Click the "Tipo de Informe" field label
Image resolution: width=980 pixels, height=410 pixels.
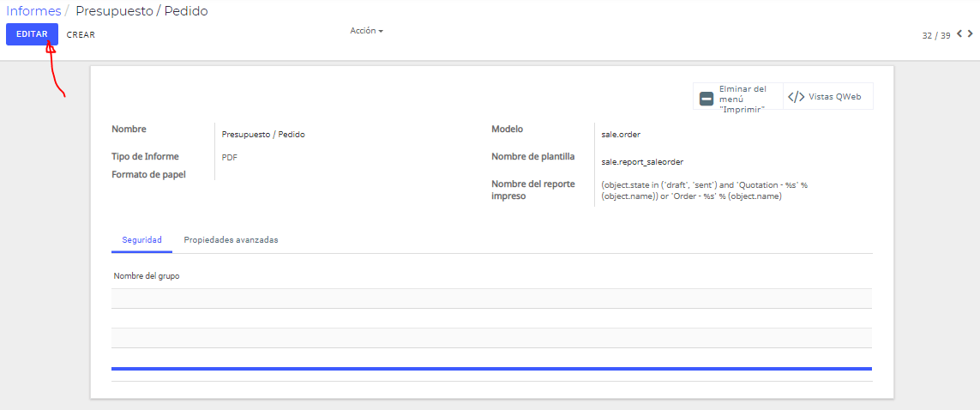pyautogui.click(x=144, y=156)
